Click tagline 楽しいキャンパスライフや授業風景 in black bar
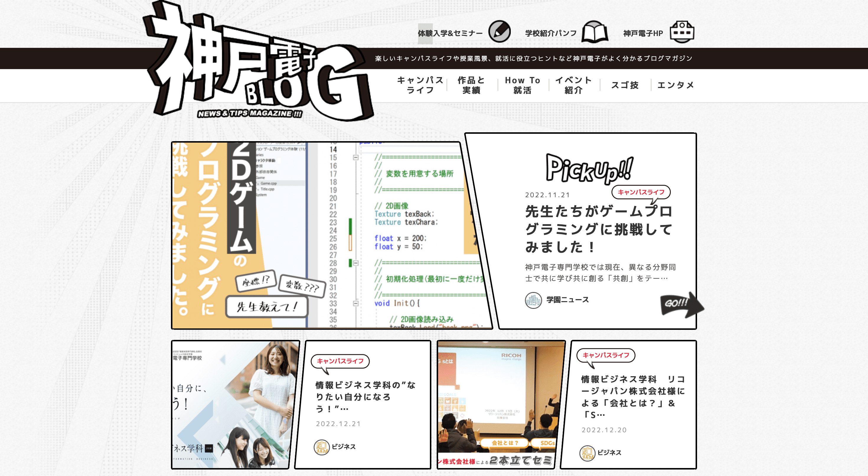The height and width of the screenshot is (476, 868). pos(534,58)
